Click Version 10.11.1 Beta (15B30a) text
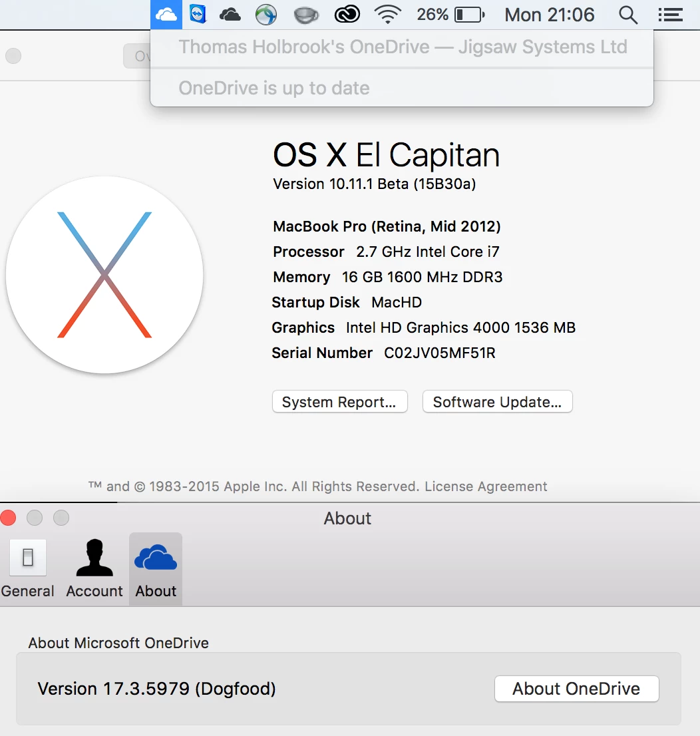 tap(374, 184)
